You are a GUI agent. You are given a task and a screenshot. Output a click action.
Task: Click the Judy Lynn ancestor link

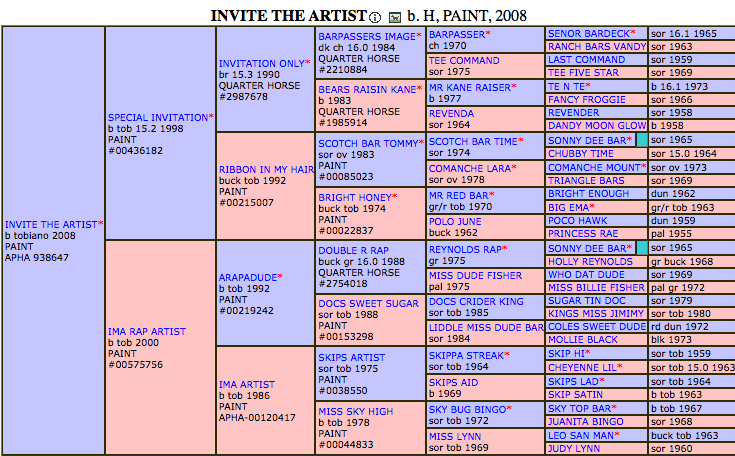[x=574, y=449]
